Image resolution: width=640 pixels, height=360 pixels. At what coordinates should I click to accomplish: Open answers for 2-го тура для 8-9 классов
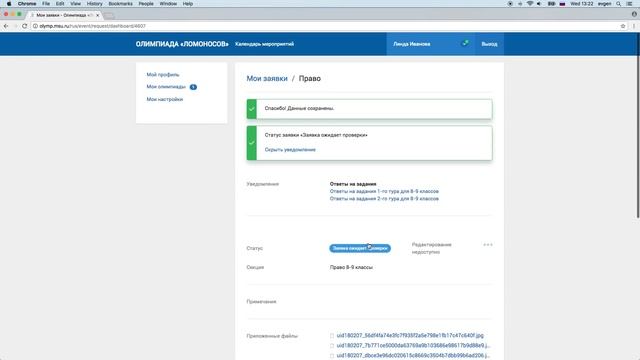tap(384, 198)
